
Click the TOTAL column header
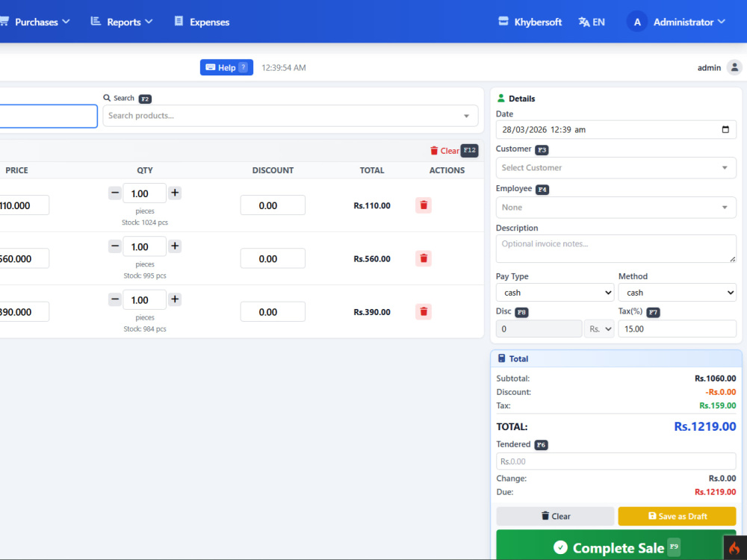(x=371, y=170)
